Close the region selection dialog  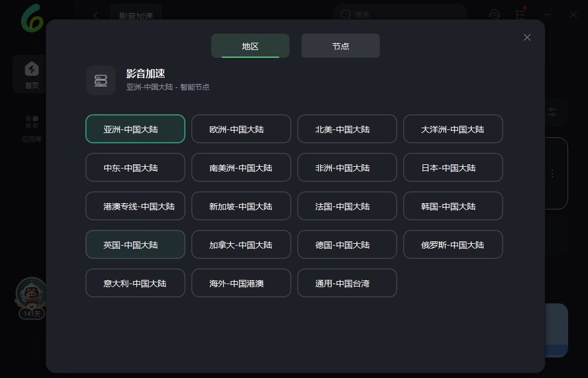click(x=527, y=37)
